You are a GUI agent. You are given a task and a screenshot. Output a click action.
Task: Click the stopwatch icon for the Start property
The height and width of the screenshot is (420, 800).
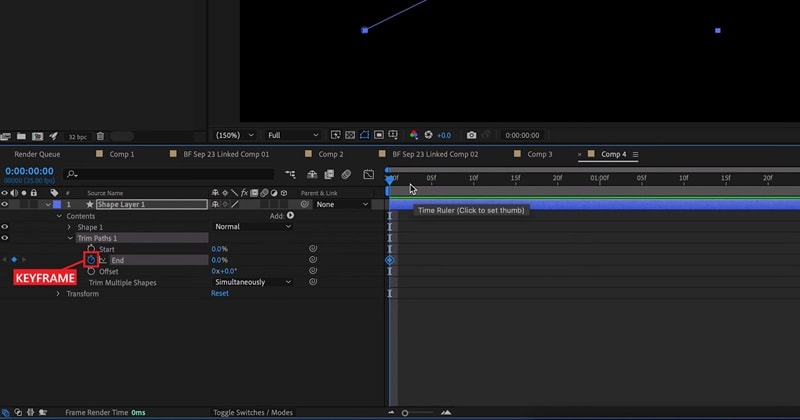[x=91, y=249]
